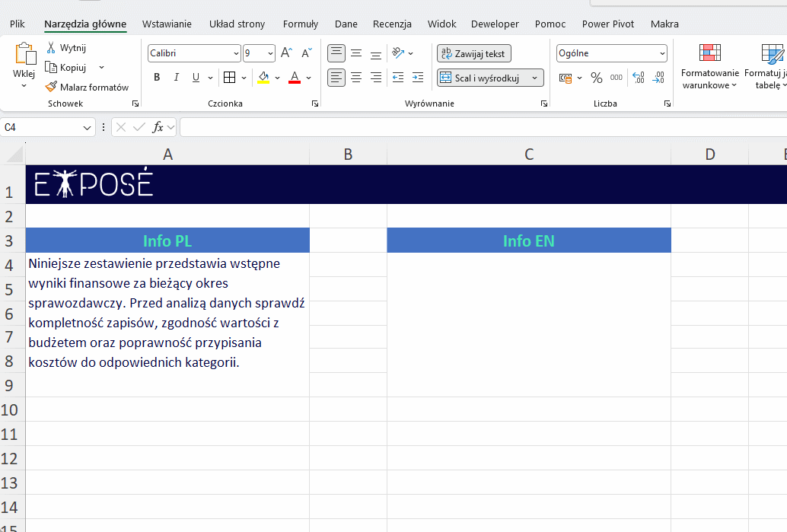Open the Scal i wyśrodkuj dropdown arrow
Screen dimensions: 787x532
pyautogui.click(x=535, y=78)
